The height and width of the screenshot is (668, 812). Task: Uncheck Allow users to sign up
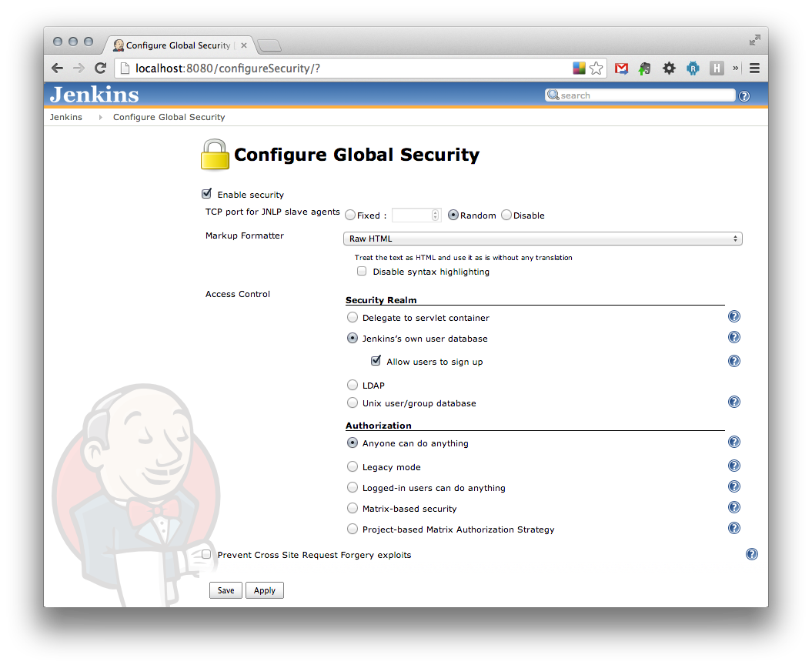tap(376, 360)
